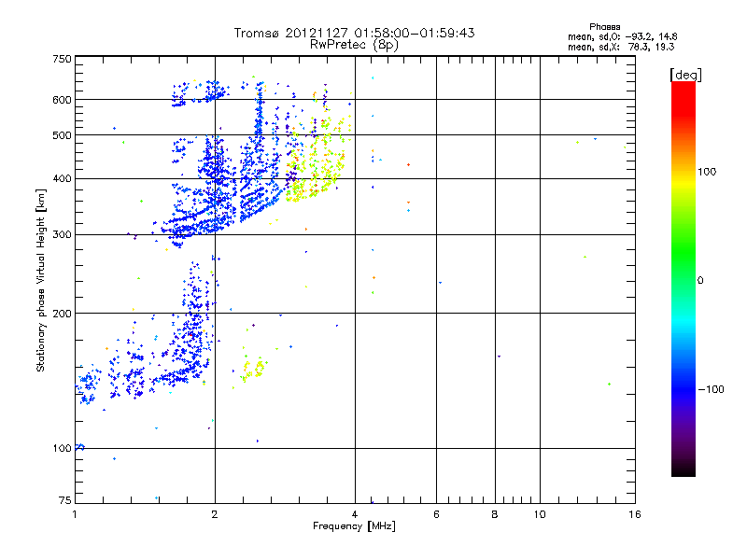Click the 'Stationary phase Virtual Height [km]' axis title
The width and height of the screenshot is (747, 560).
41,280
